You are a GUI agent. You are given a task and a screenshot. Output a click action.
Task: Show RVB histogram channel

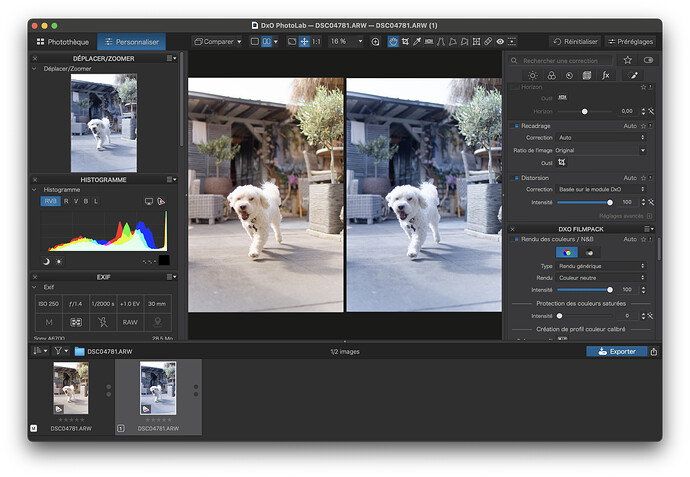click(x=51, y=201)
